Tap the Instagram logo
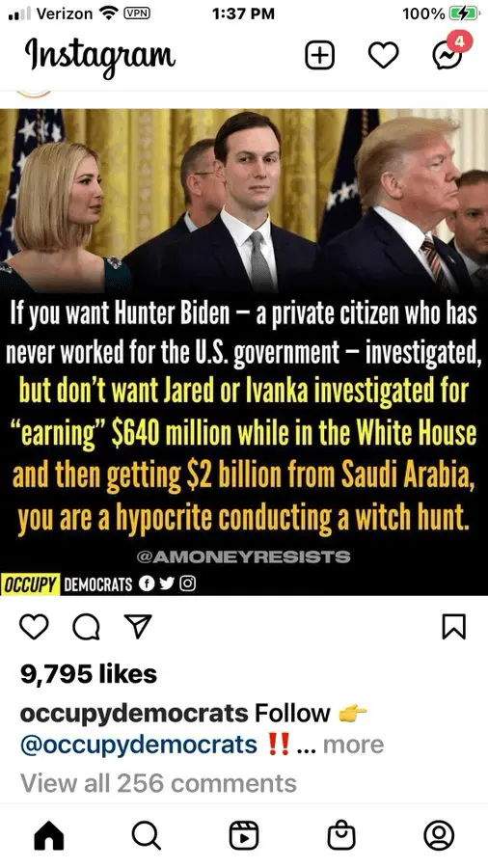 [x=99, y=56]
